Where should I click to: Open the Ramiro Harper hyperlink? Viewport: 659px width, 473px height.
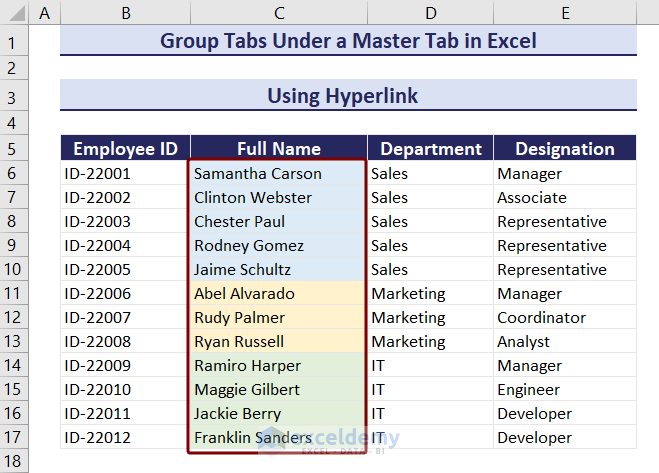247,366
